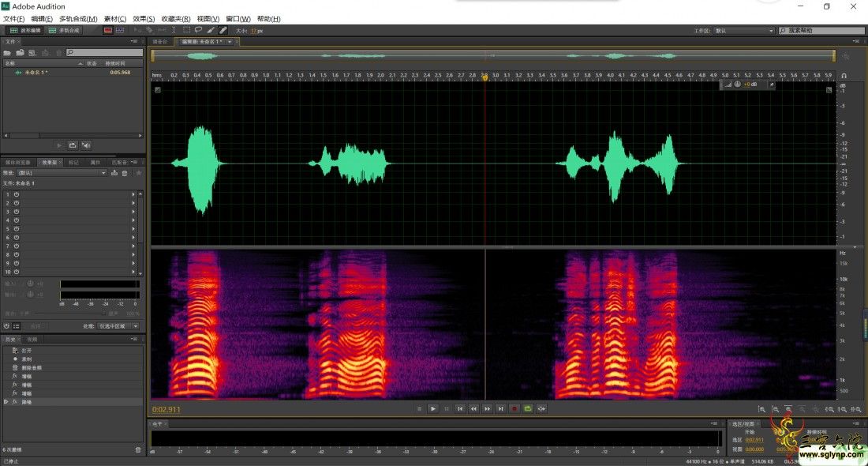The image size is (868, 466).
Task: Click New File icon in Files panel
Action: (x=32, y=53)
